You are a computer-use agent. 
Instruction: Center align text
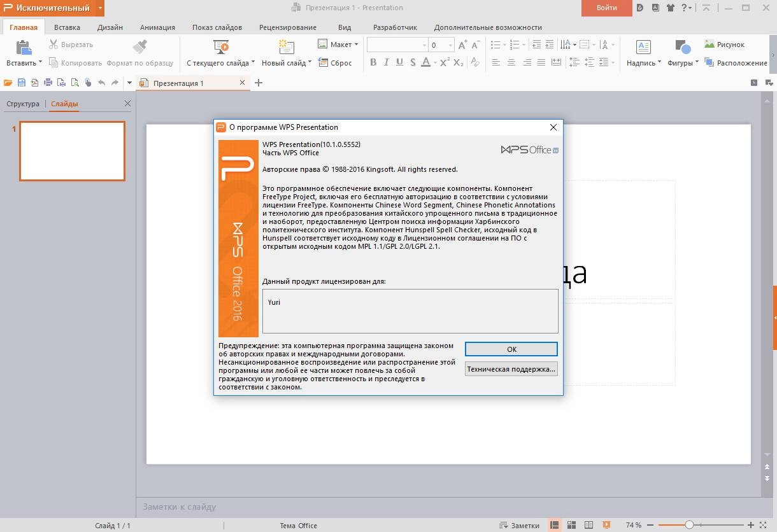tap(511, 62)
